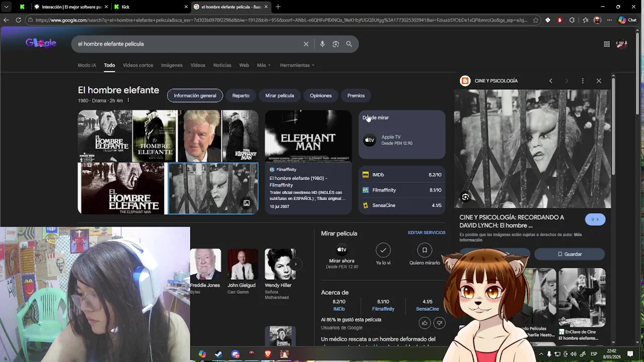Go to the Google logo homepage
Image resolution: width=644 pixels, height=362 pixels.
point(41,43)
